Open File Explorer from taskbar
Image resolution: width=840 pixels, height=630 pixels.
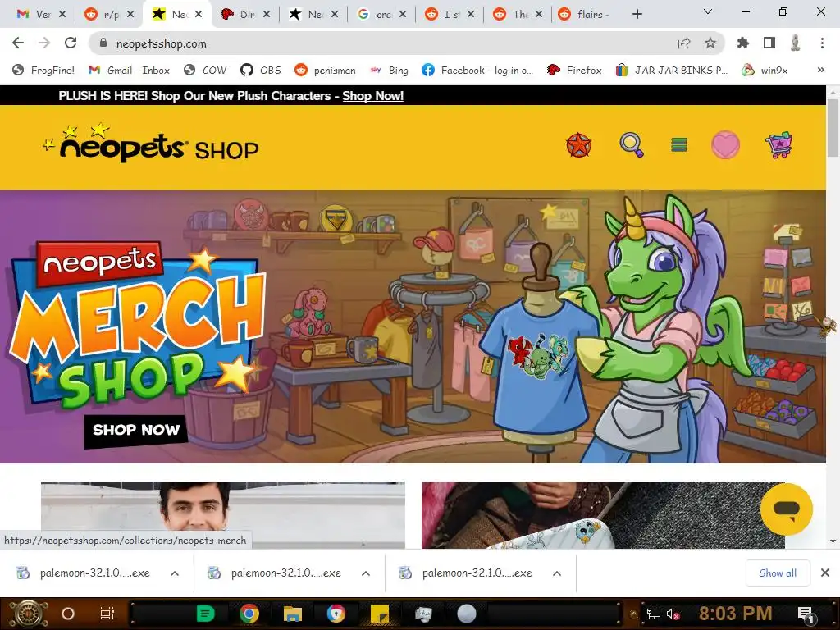tap(293, 614)
